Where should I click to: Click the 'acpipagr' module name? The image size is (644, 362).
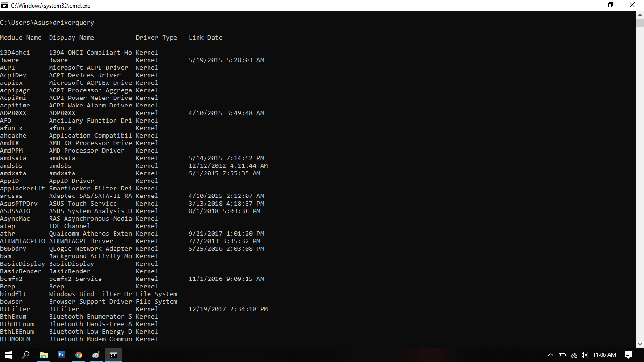coord(15,90)
